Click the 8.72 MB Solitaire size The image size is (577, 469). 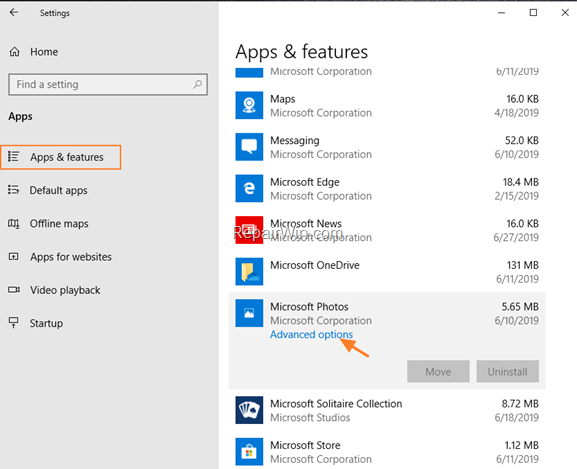coord(520,404)
